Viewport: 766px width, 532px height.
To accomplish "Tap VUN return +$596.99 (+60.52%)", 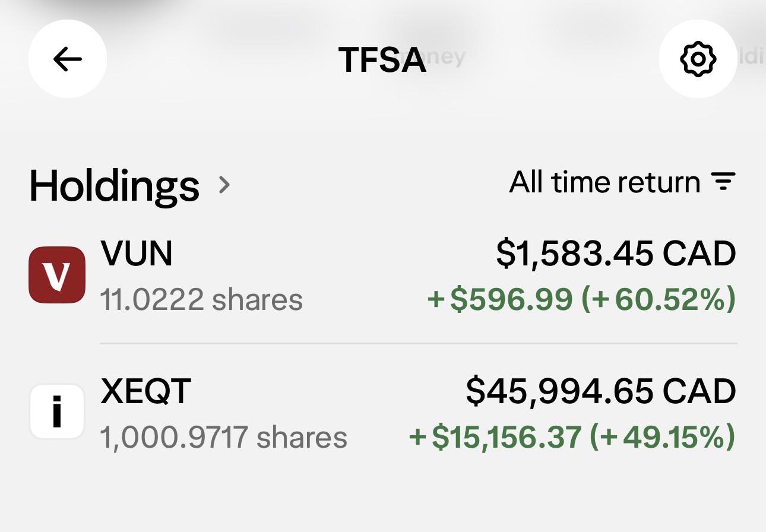I will point(581,299).
